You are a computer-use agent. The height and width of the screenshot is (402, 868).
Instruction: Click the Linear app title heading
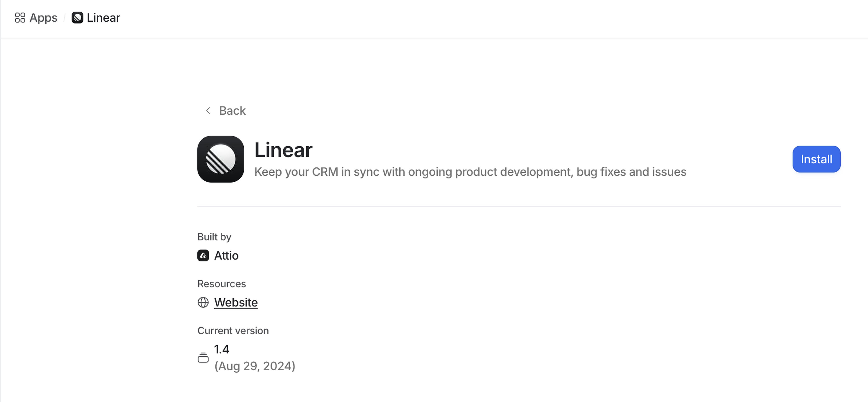283,150
